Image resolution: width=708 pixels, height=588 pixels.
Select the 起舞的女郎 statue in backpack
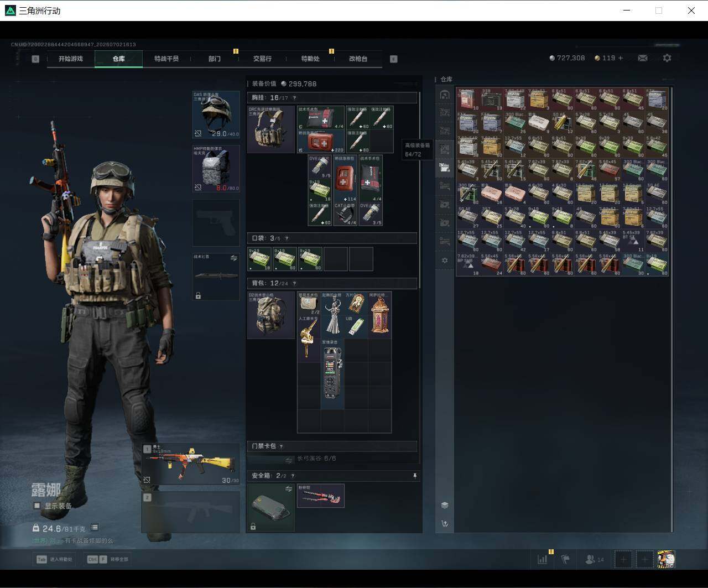tap(332, 315)
